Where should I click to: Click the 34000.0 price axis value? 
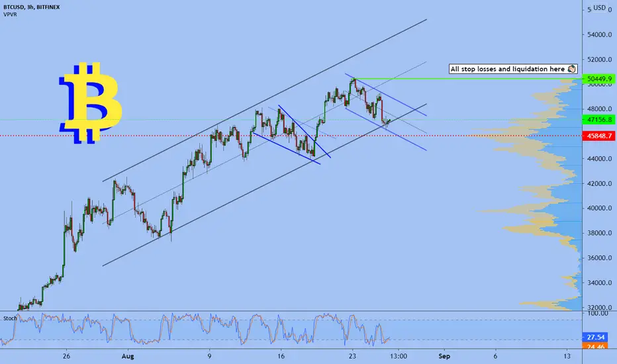(x=599, y=283)
